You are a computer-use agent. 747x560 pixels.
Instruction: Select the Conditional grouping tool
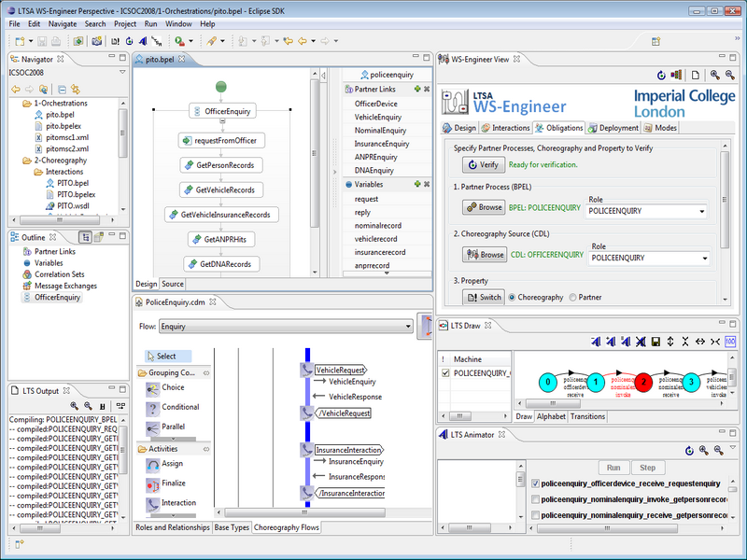pos(172,408)
